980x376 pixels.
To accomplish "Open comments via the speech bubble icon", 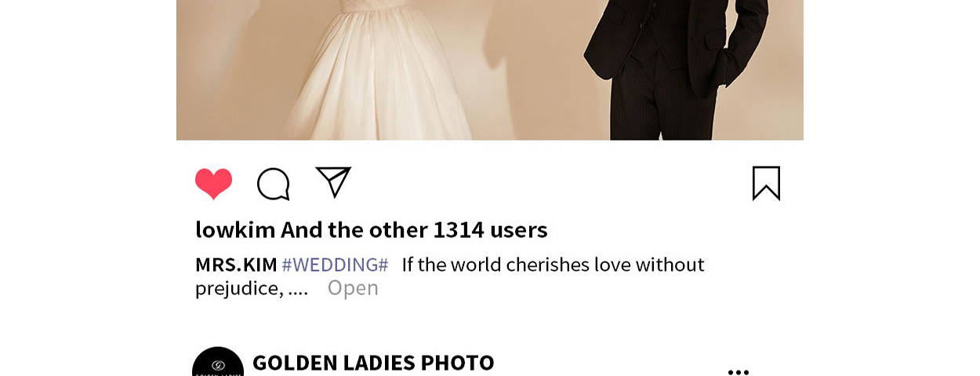I will [x=274, y=184].
